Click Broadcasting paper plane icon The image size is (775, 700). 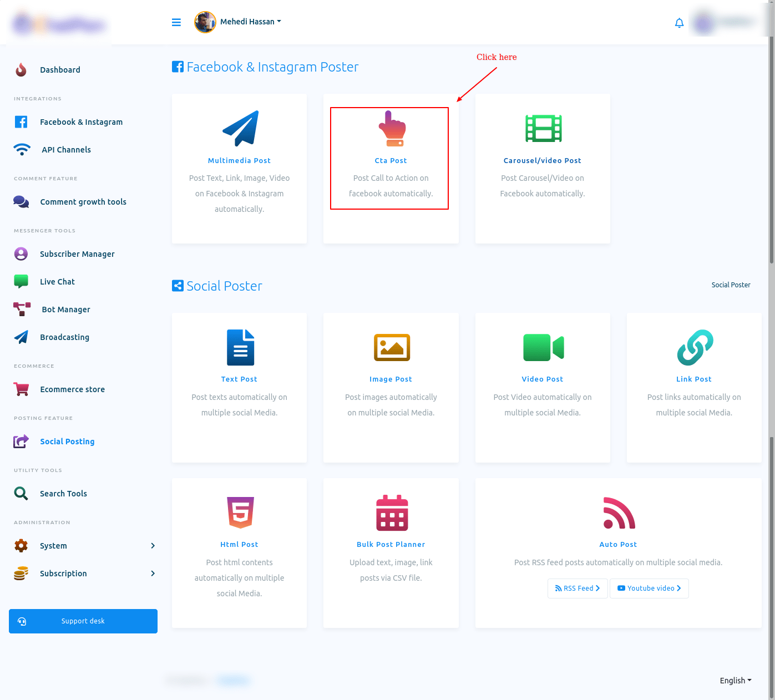click(21, 337)
